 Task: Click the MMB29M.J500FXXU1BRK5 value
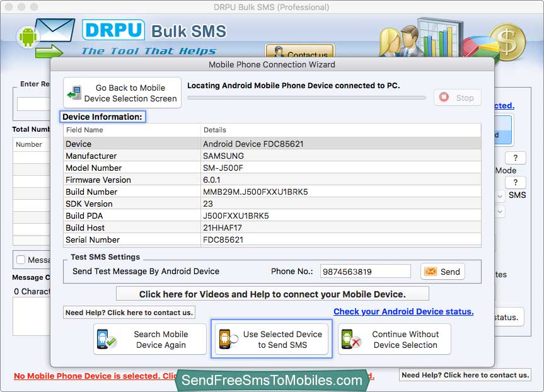click(x=255, y=192)
